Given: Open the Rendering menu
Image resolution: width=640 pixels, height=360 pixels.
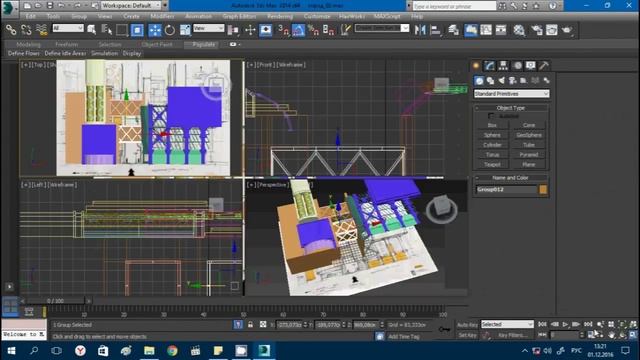Looking at the screenshot, I should tap(280, 16).
